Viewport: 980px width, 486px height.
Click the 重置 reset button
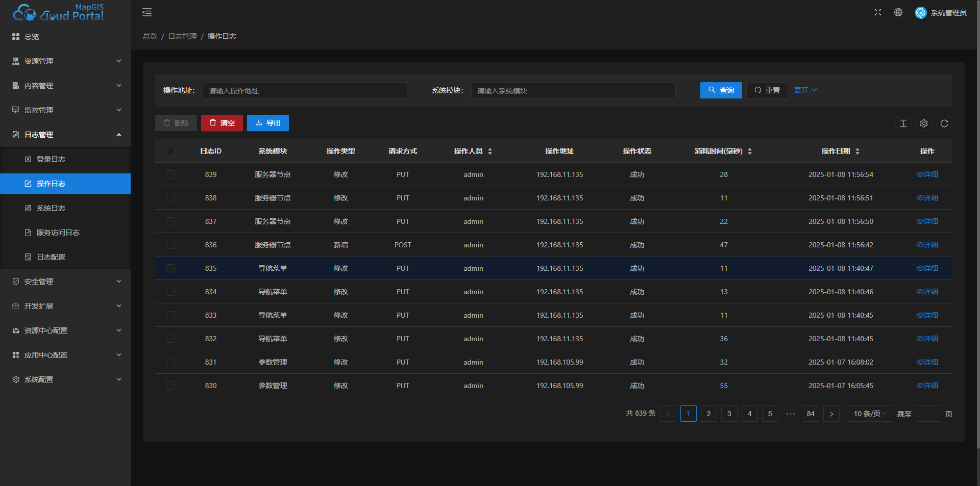pyautogui.click(x=767, y=90)
